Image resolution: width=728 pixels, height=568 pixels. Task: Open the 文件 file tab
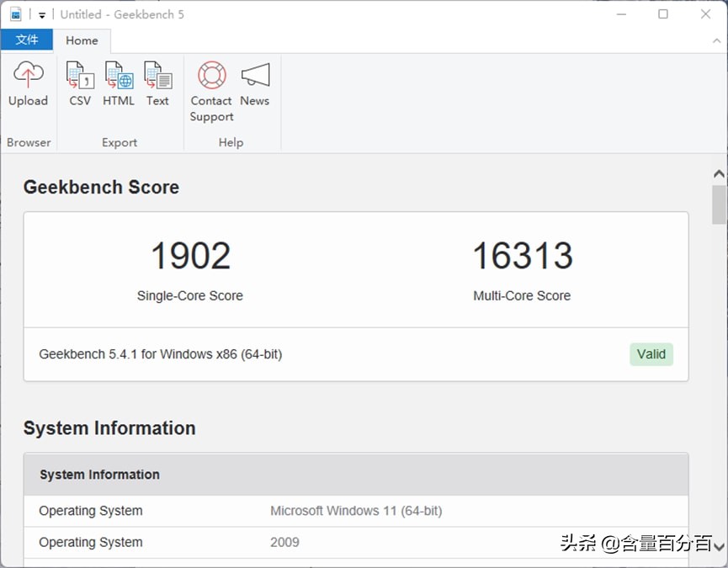(x=27, y=40)
